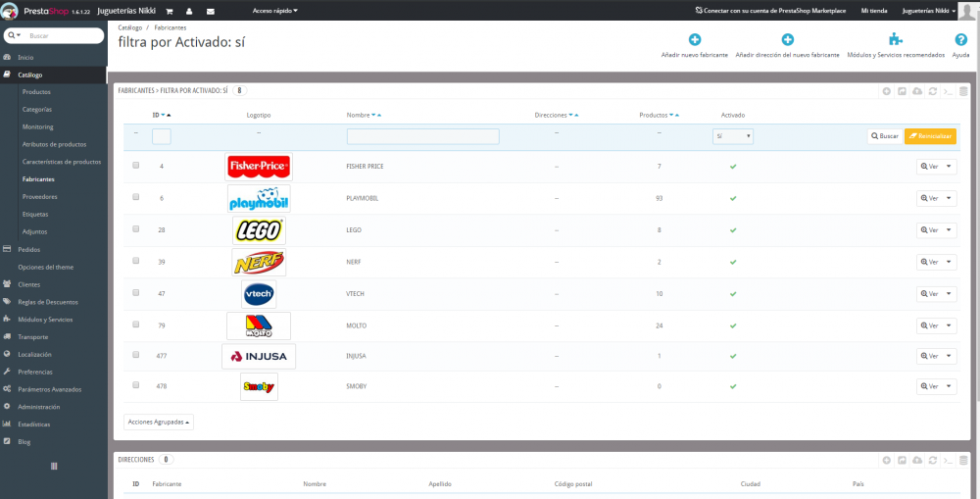
Task: Click Ver button for INJUSA
Action: (929, 356)
